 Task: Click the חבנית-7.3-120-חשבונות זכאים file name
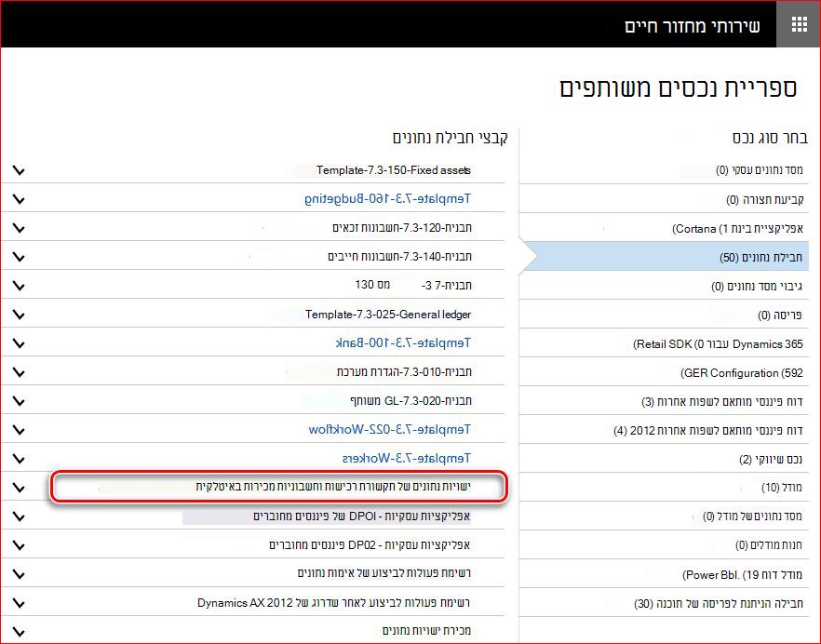(402, 227)
